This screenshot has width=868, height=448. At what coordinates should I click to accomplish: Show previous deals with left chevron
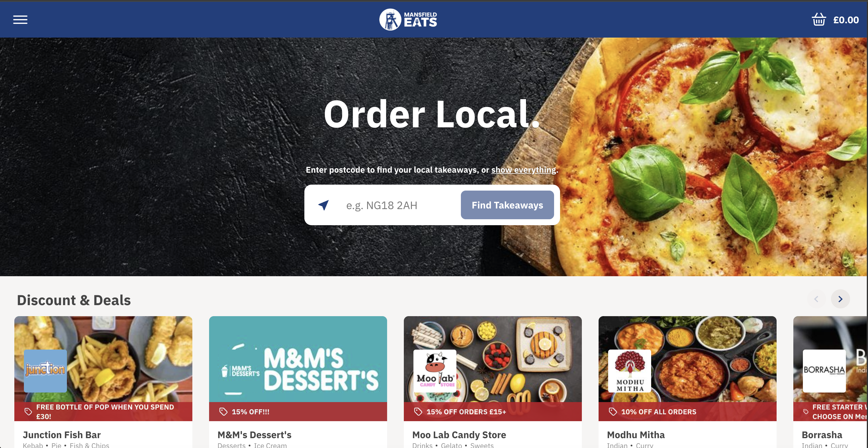816,299
